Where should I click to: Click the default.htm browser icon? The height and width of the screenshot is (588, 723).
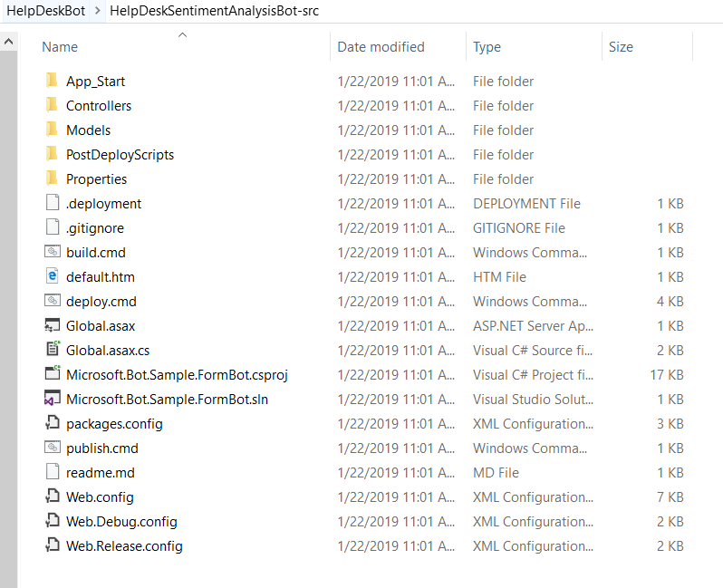tap(53, 276)
